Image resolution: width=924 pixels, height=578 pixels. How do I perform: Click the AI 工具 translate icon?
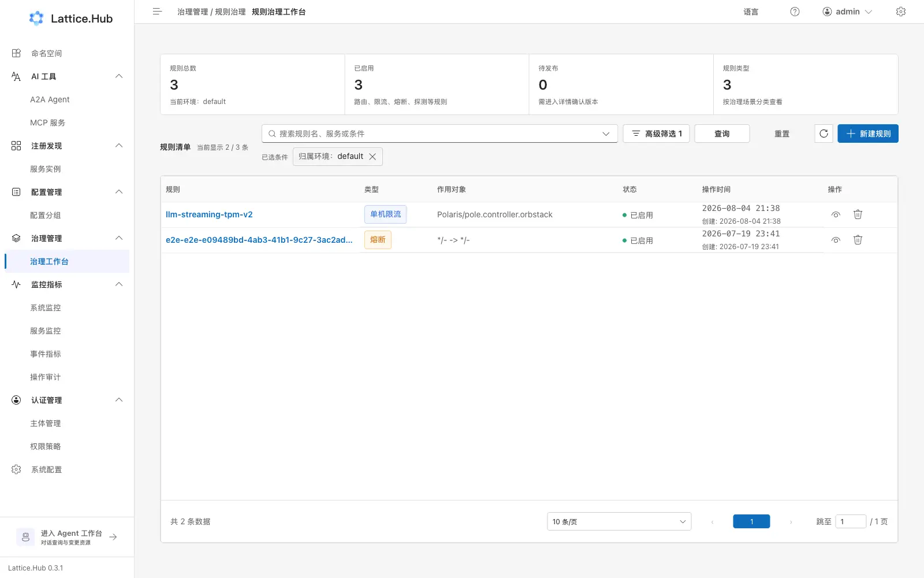click(16, 76)
